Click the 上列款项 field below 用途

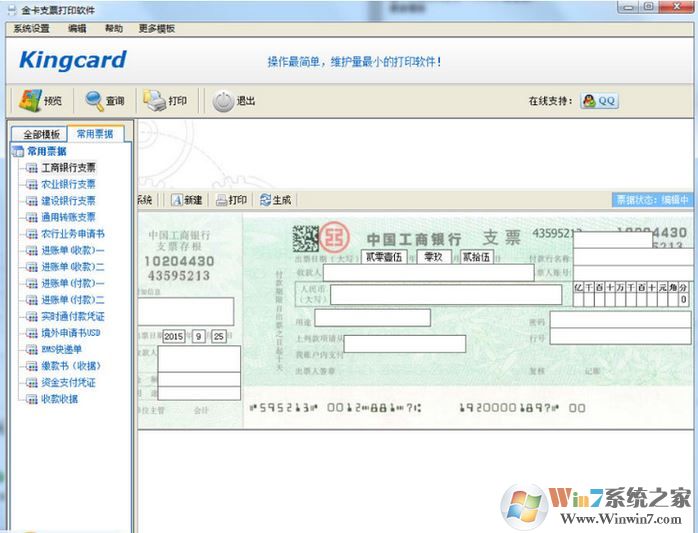[405, 344]
